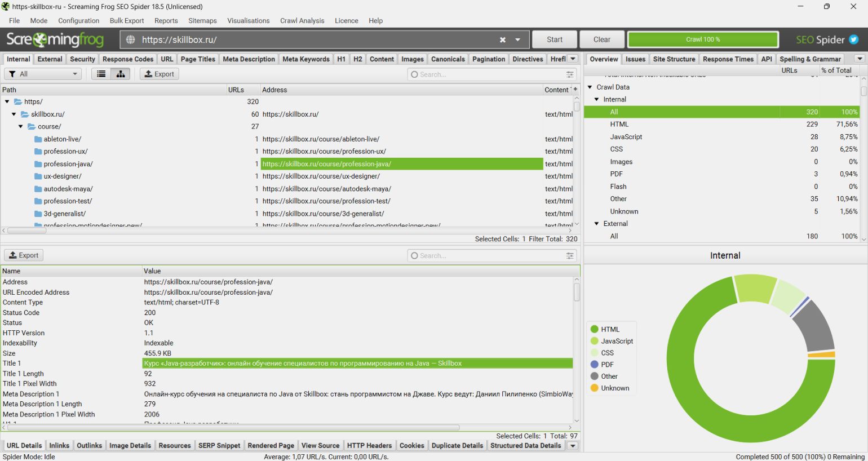Show more upper tabs via dropdown arrow
The image size is (868, 461).
573,59
